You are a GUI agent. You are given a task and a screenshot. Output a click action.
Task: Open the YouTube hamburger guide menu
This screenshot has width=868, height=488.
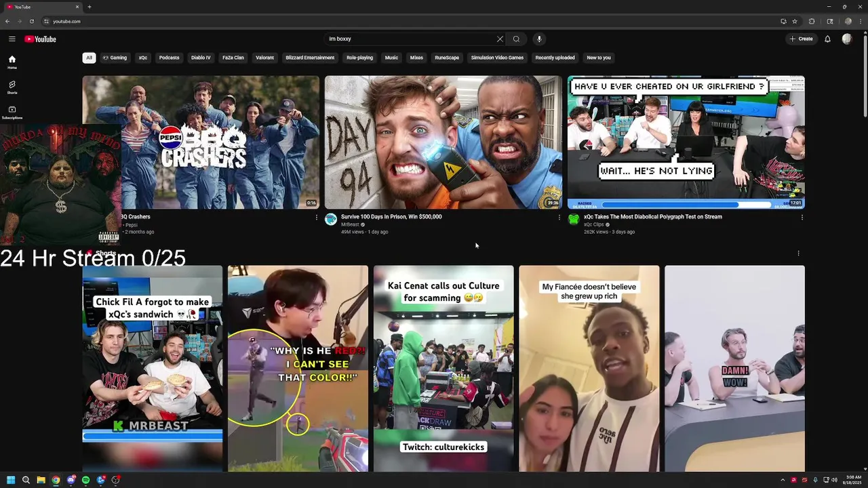point(12,39)
